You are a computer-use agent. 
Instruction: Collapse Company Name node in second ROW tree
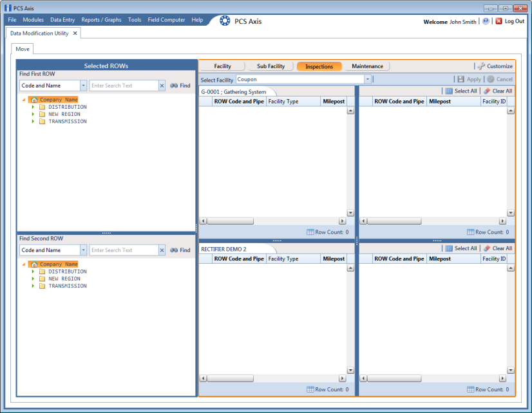click(24, 264)
